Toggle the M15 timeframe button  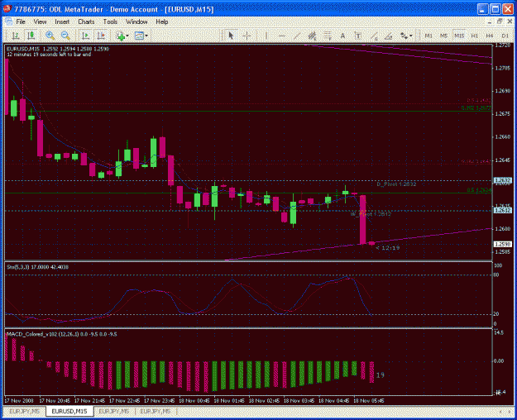(459, 36)
